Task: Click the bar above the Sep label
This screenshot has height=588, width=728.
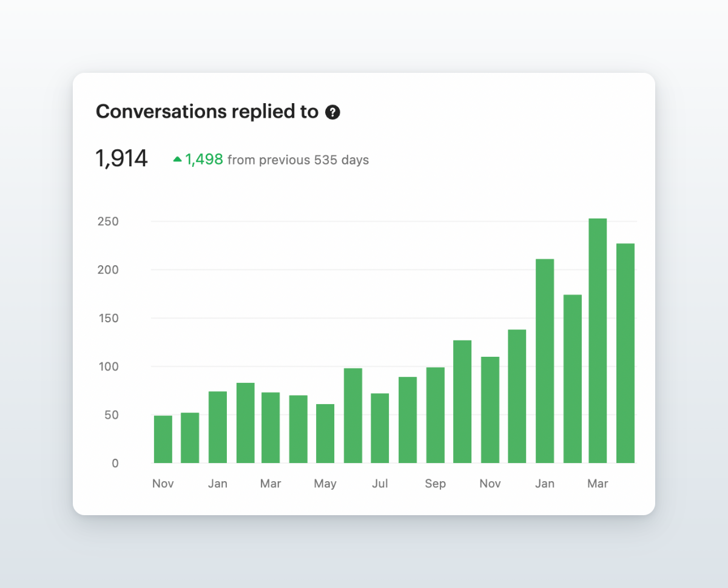Action: (435, 415)
